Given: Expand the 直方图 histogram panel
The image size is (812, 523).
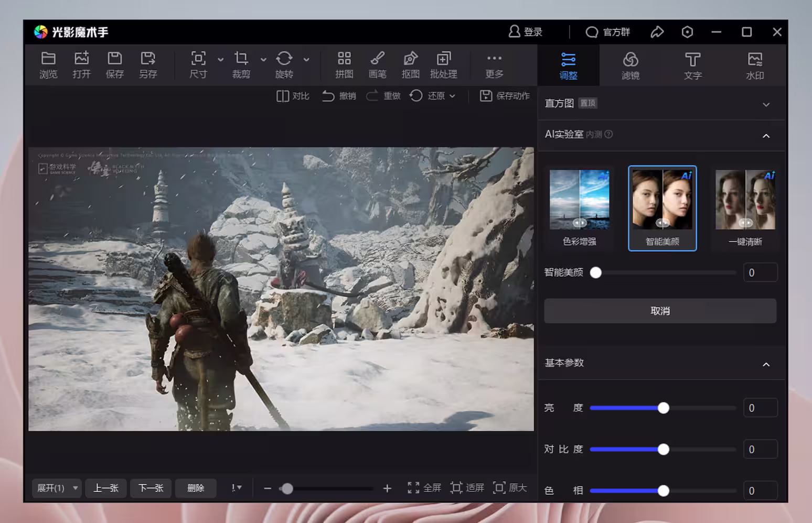Looking at the screenshot, I should click(x=766, y=104).
